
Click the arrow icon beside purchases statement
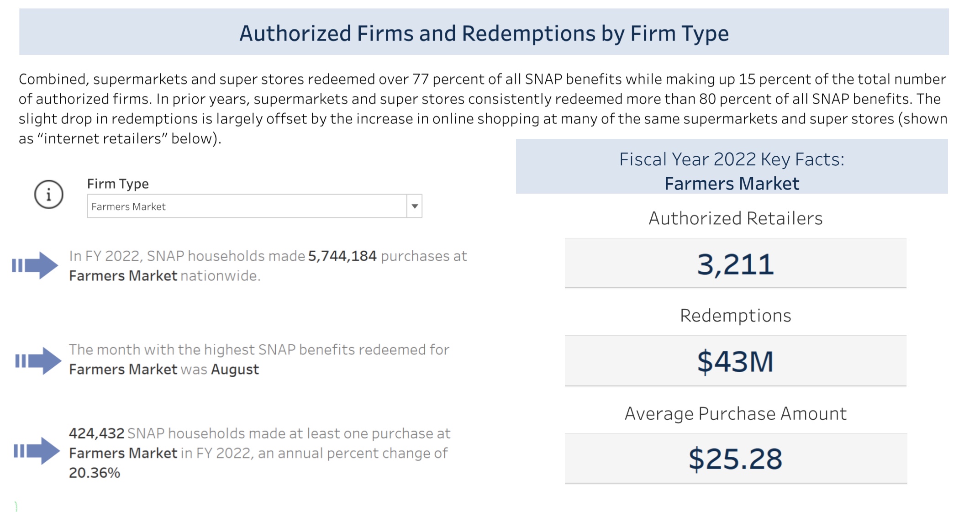click(x=35, y=265)
